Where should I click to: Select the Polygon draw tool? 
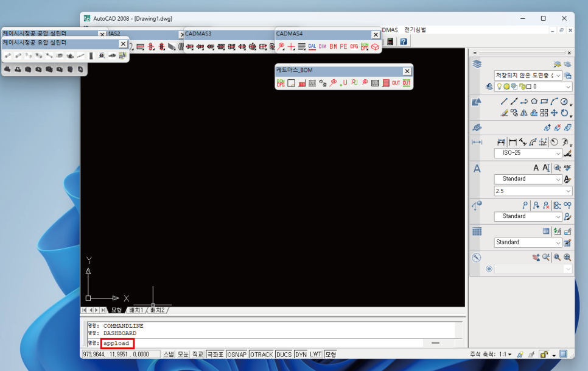[x=534, y=101]
